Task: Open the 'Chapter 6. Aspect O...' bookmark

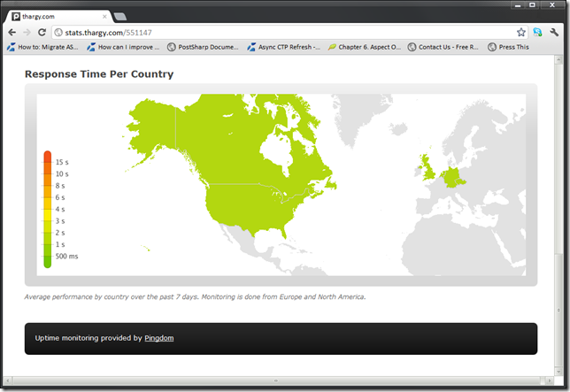Action: tap(365, 47)
